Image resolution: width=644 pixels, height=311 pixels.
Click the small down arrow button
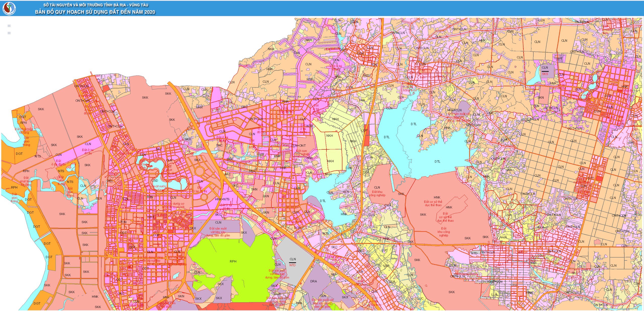[x=9, y=33]
